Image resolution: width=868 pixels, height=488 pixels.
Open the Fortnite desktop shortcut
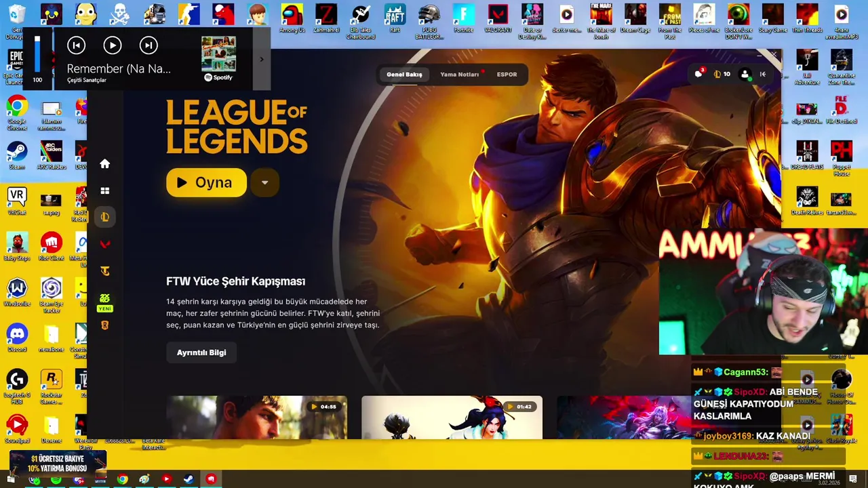[464, 19]
